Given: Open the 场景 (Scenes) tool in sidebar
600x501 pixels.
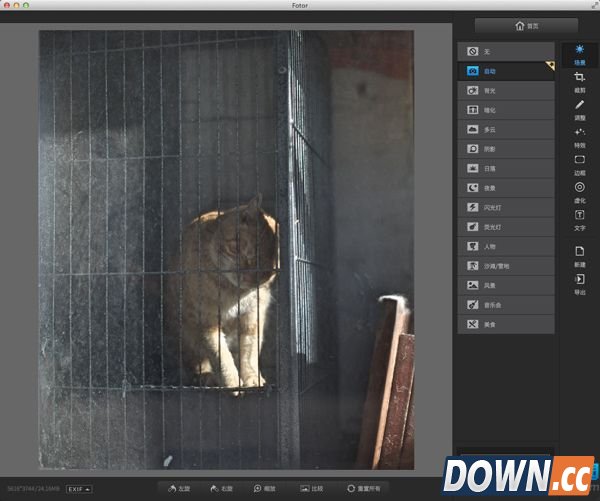Looking at the screenshot, I should [580, 54].
